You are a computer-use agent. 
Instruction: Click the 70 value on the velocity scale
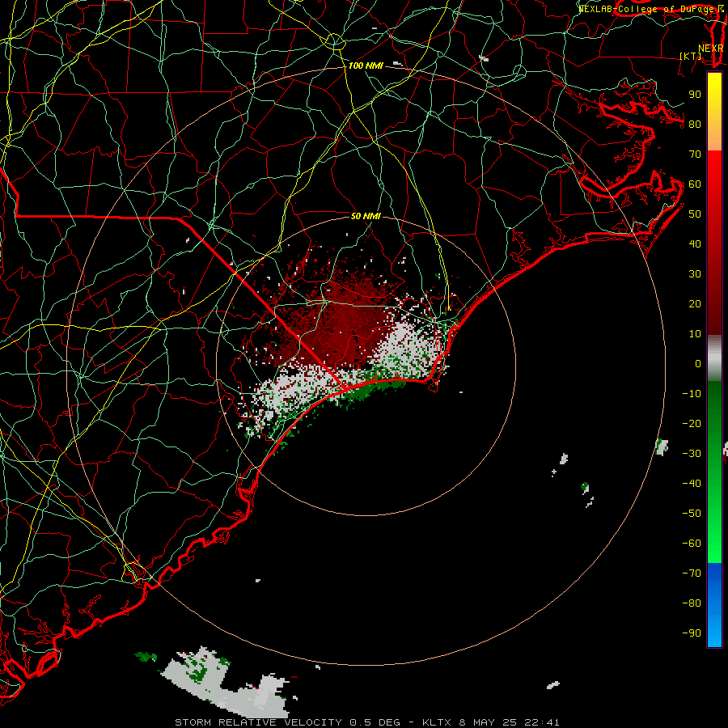tap(695, 154)
